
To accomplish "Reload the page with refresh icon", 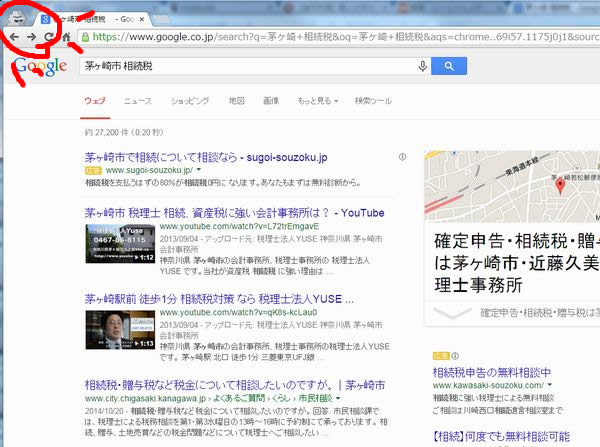I will pyautogui.click(x=49, y=37).
